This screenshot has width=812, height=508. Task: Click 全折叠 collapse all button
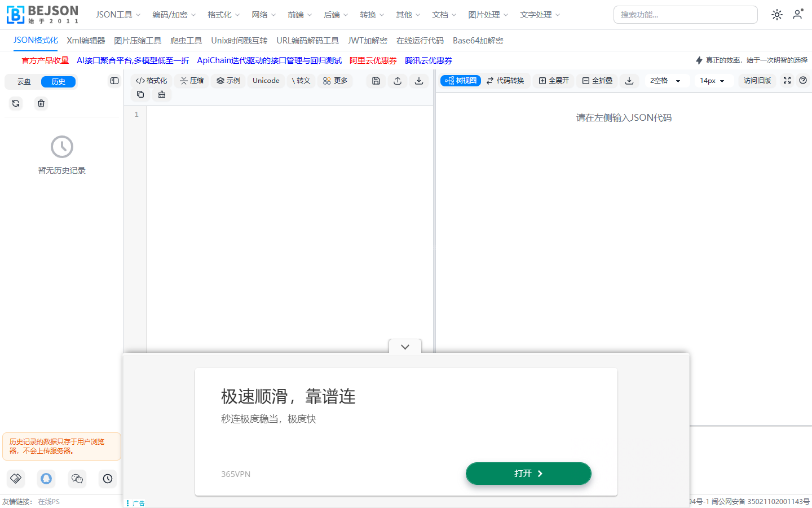[x=597, y=81]
